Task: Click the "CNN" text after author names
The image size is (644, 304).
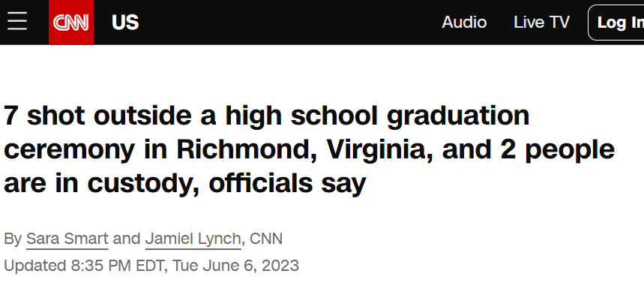Action: (x=266, y=239)
